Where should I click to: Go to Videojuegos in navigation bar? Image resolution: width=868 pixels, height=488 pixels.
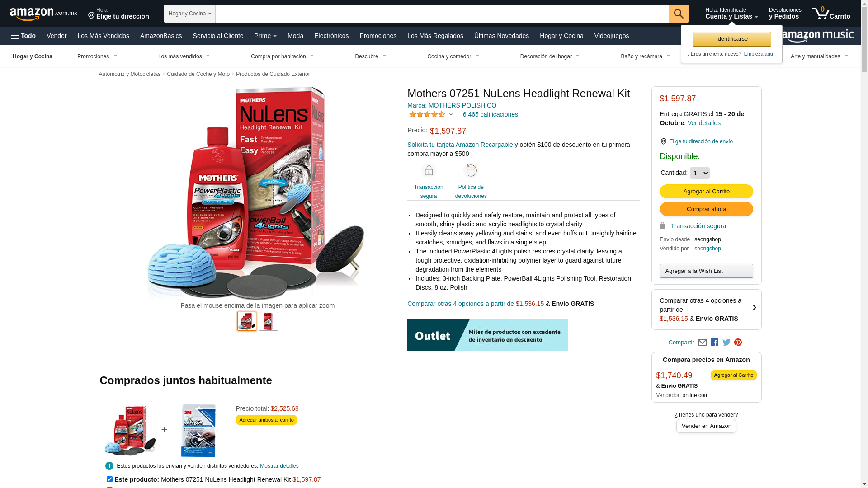pyautogui.click(x=611, y=36)
